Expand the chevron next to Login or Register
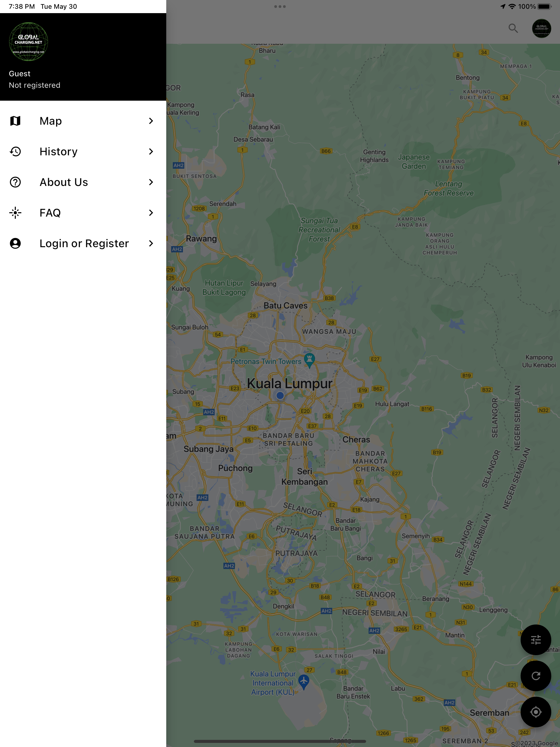Image resolution: width=560 pixels, height=747 pixels. (x=151, y=243)
